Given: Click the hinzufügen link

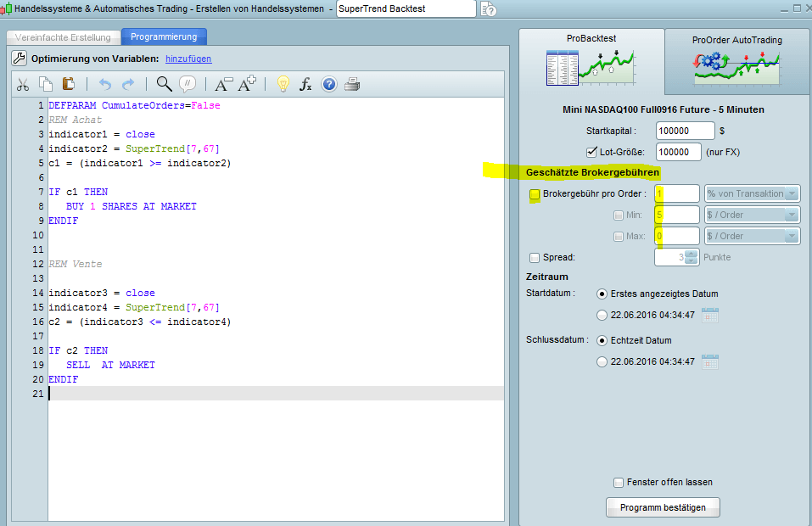Looking at the screenshot, I should (188, 59).
